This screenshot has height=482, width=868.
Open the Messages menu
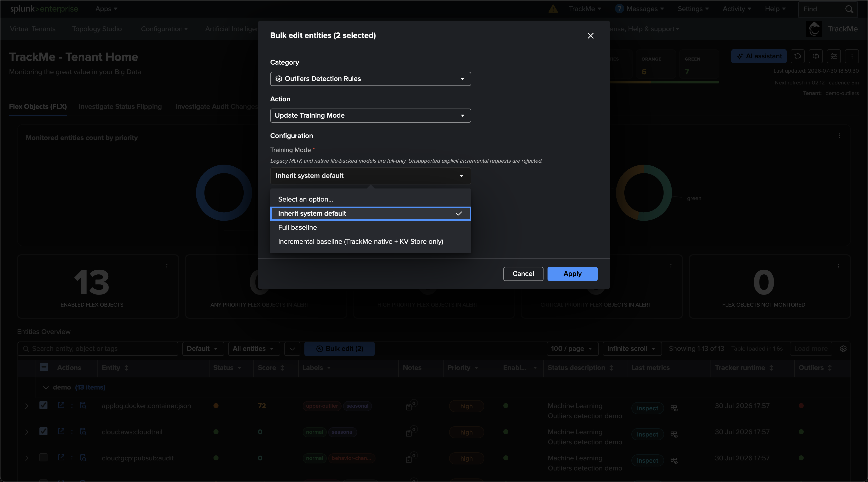[639, 9]
